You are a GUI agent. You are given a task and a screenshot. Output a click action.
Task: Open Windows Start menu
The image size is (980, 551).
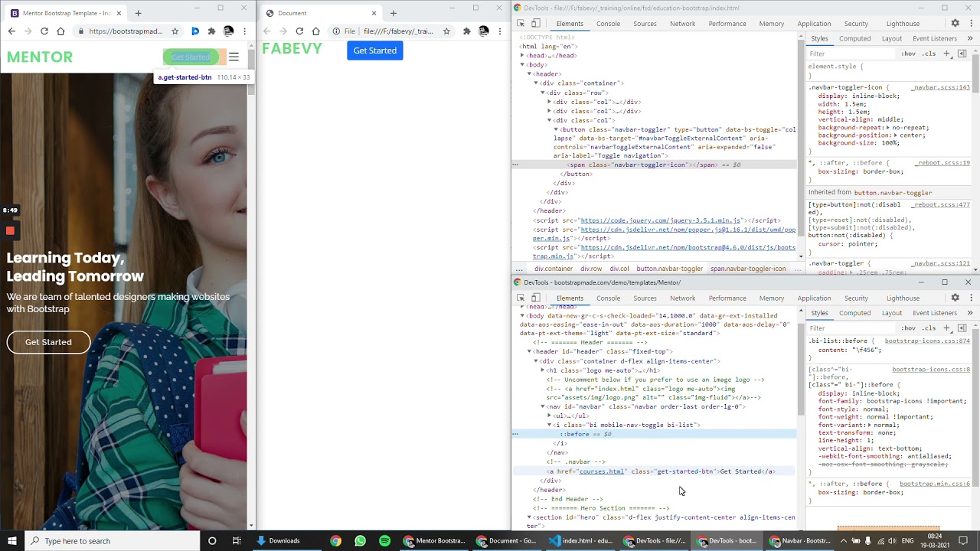pos(12,541)
